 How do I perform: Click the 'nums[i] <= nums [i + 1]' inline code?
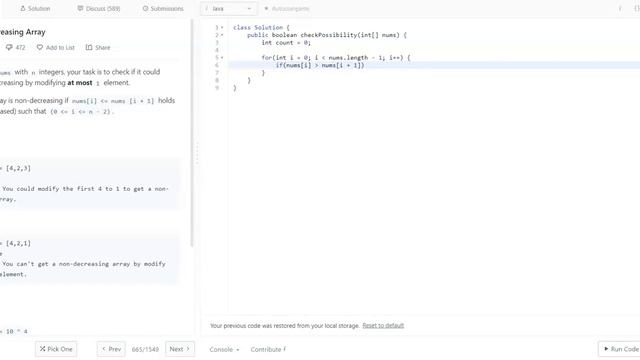[113, 101]
